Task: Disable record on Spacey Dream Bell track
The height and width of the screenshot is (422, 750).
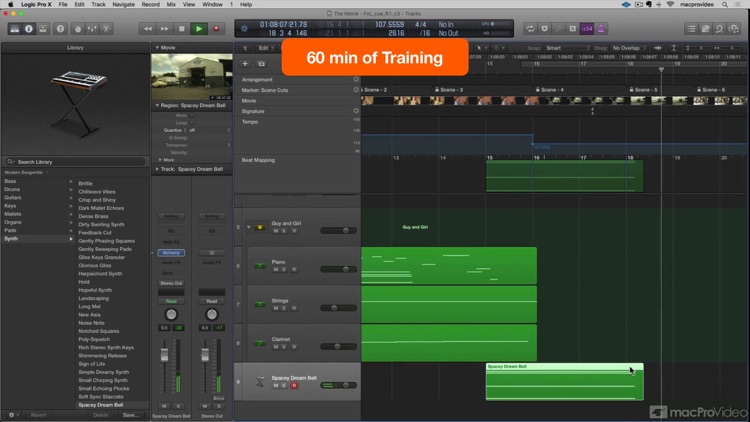Action: click(x=294, y=386)
